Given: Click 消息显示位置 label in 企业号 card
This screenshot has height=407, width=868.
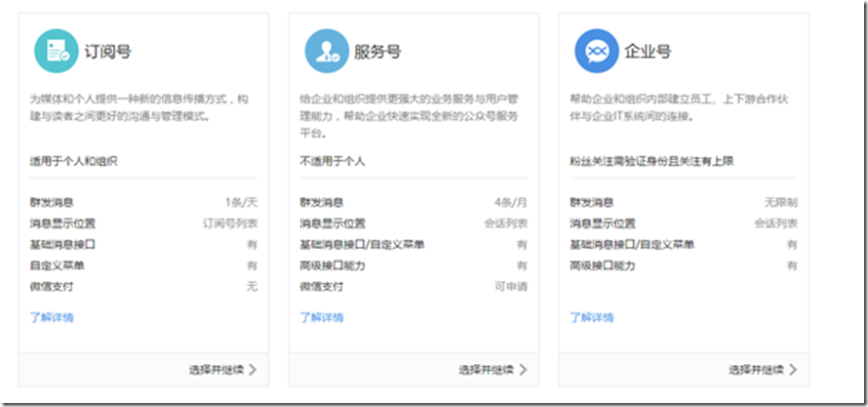Looking at the screenshot, I should (603, 224).
